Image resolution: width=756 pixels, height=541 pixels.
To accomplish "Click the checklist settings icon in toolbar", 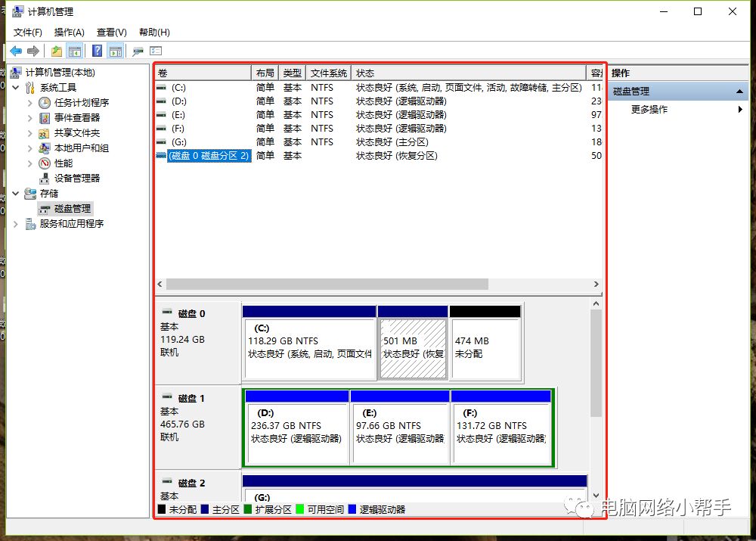I will pyautogui.click(x=156, y=51).
